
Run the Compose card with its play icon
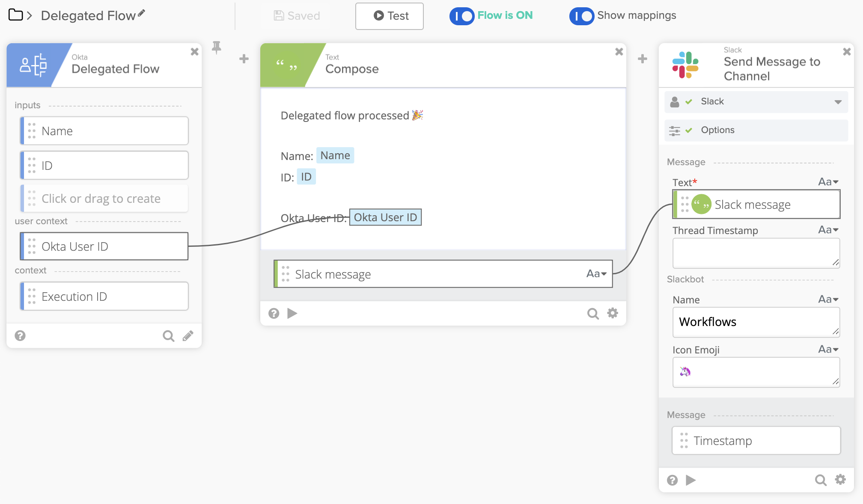pyautogui.click(x=292, y=314)
